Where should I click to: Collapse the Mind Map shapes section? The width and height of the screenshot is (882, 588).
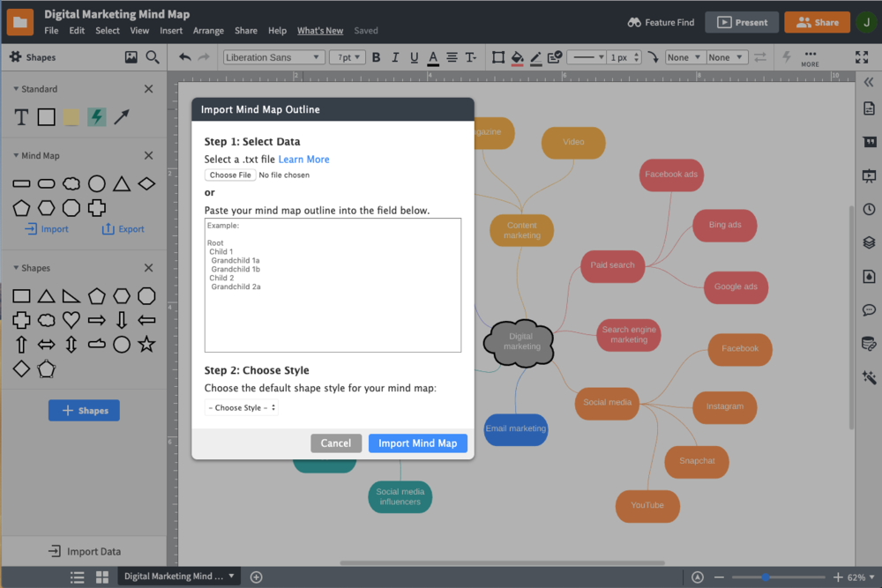click(x=17, y=156)
